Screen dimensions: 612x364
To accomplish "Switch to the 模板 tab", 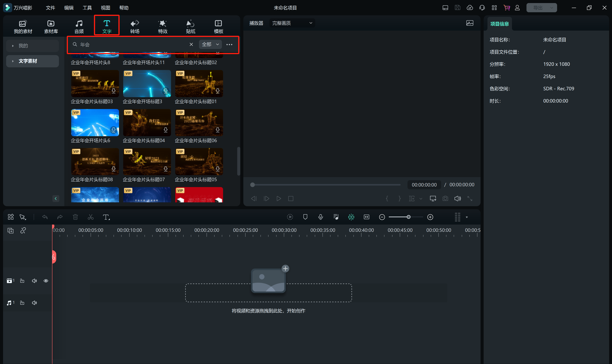I will click(x=218, y=26).
